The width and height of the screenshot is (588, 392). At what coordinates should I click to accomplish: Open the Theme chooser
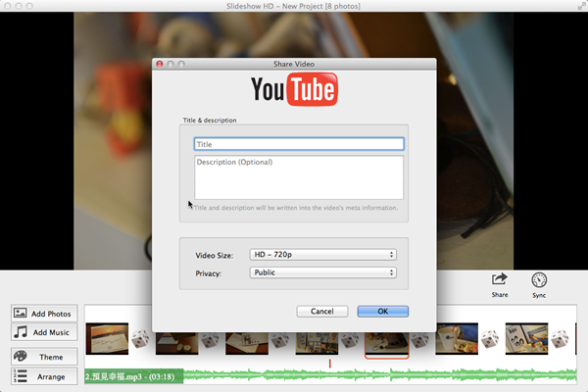coord(44,357)
